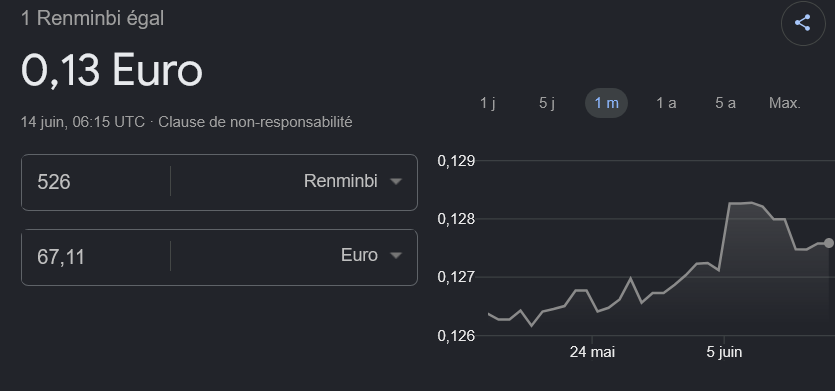
Task: Click the 67,11 Euro amount field
Action: [96, 257]
